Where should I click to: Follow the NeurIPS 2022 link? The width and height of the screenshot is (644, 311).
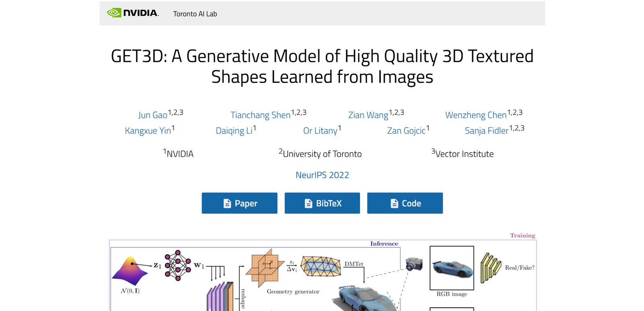click(x=322, y=175)
